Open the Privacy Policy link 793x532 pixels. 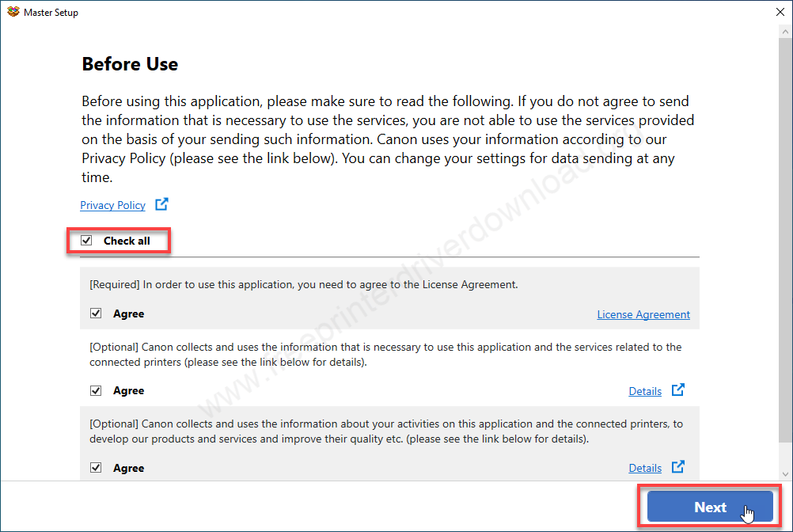tap(113, 205)
